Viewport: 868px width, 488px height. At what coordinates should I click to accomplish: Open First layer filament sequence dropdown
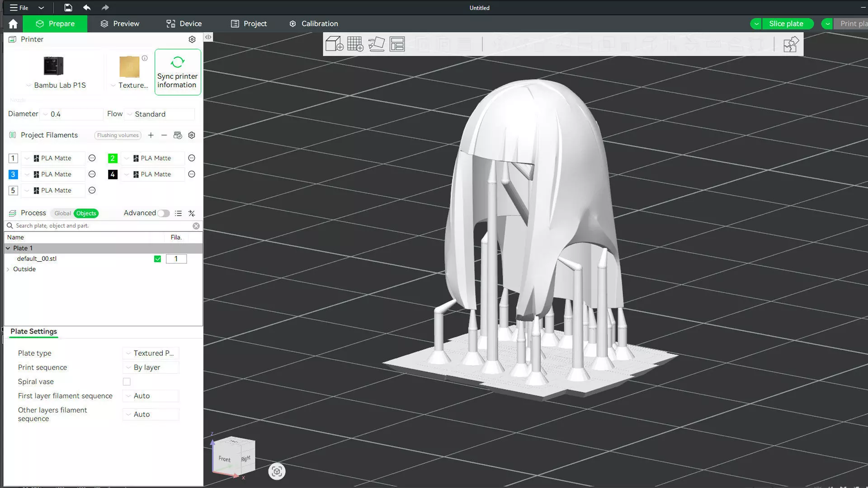(x=151, y=396)
